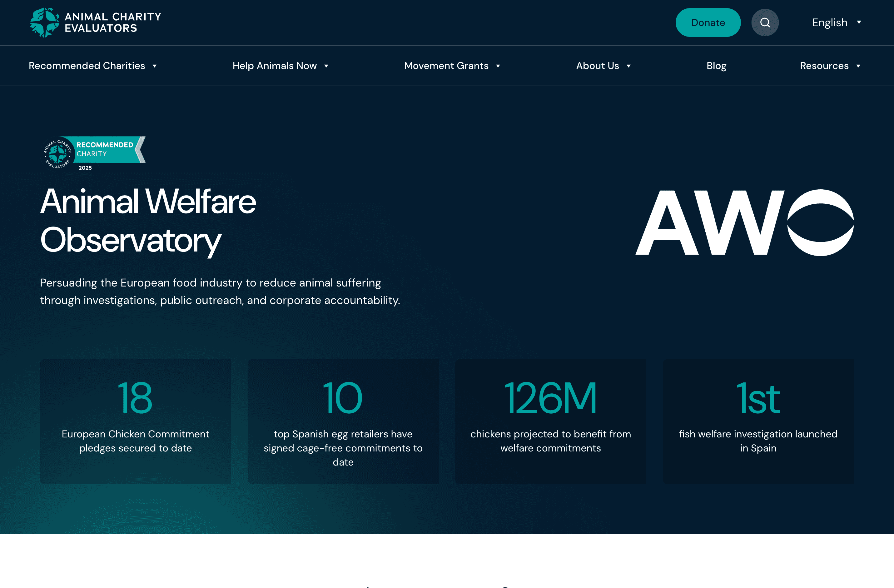This screenshot has width=894, height=588.
Task: Select the 18 pledges statistic card
Action: (136, 421)
